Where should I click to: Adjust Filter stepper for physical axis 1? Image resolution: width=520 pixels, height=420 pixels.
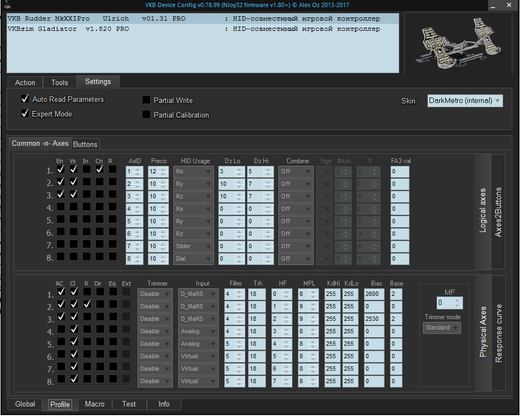pyautogui.click(x=239, y=294)
